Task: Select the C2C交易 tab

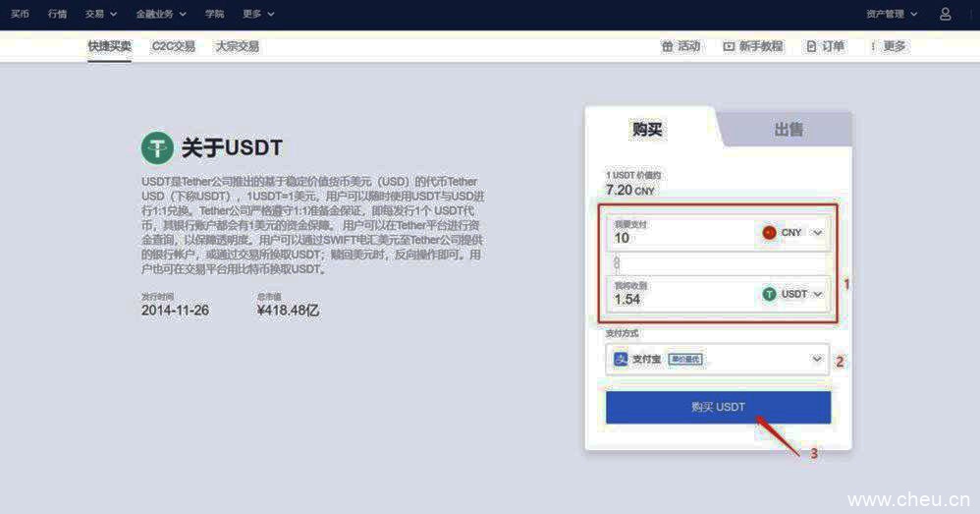Action: coord(173,46)
